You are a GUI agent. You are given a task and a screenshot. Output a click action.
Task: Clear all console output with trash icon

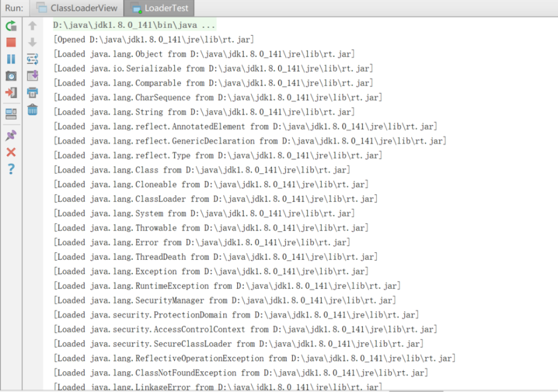[32, 109]
